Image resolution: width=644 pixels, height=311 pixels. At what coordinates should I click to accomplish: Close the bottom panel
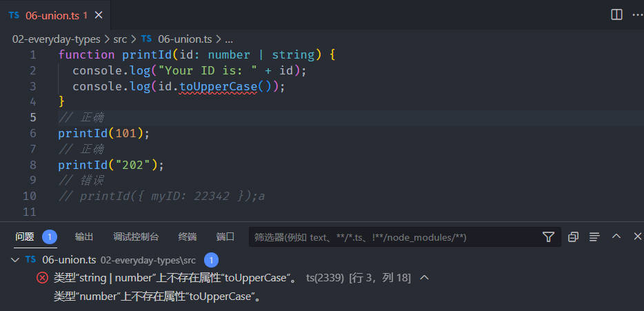(x=637, y=237)
